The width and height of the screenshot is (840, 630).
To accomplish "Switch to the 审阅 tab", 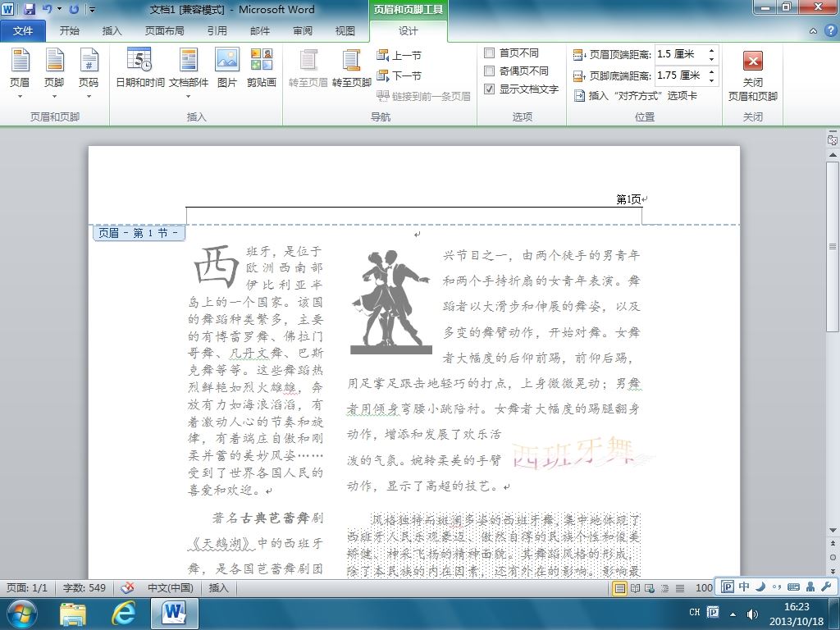I will pos(303,31).
